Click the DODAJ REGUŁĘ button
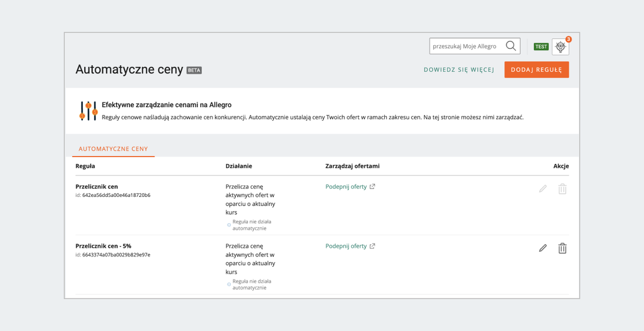644x331 pixels. [x=537, y=70]
